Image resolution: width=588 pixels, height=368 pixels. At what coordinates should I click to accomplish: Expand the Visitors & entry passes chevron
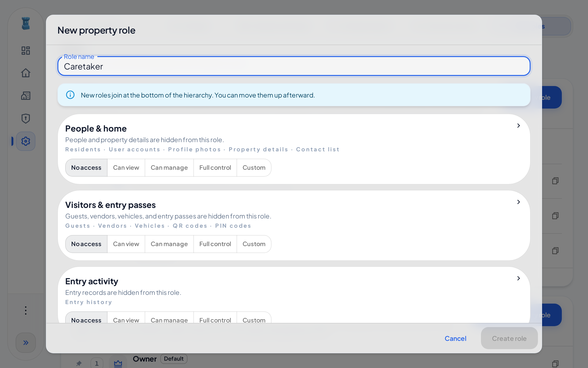tap(518, 202)
